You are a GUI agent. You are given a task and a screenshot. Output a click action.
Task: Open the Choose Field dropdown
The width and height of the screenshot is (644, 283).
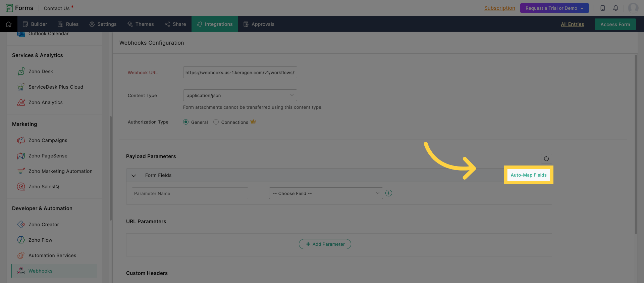click(x=326, y=193)
